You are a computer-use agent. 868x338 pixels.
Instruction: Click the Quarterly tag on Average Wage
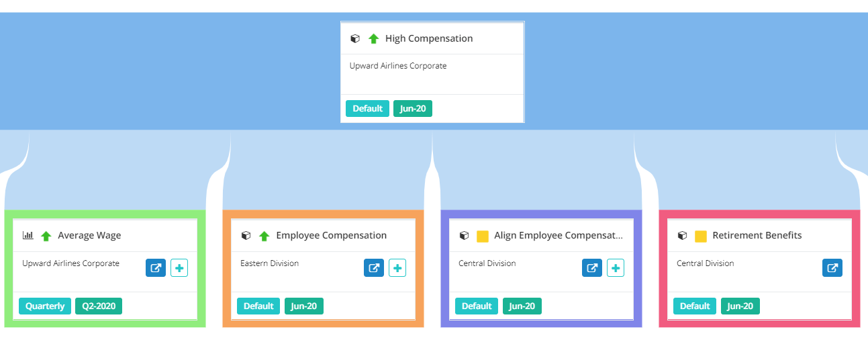45,306
